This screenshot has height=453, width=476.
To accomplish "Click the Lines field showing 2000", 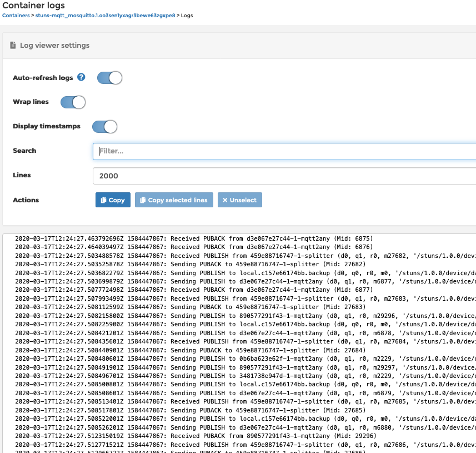I will 284,176.
